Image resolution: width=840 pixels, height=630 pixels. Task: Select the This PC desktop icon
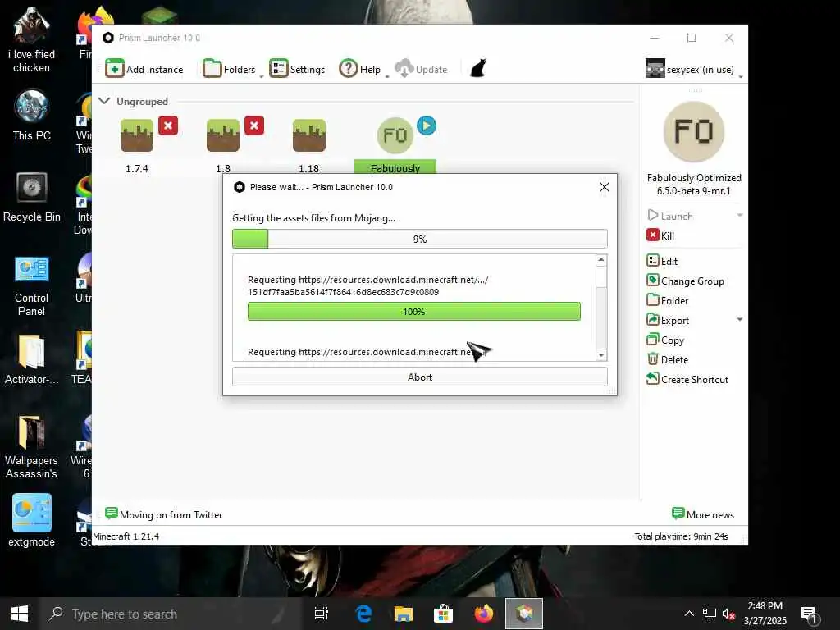(x=32, y=116)
